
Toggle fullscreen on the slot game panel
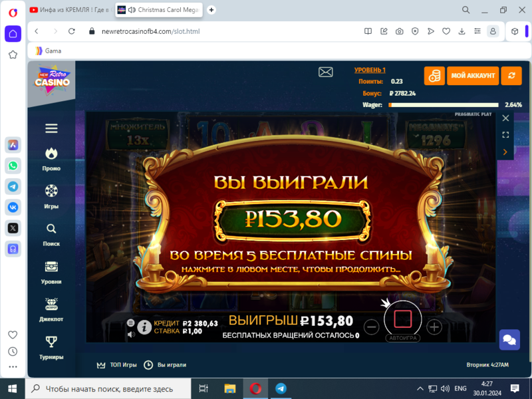[506, 134]
